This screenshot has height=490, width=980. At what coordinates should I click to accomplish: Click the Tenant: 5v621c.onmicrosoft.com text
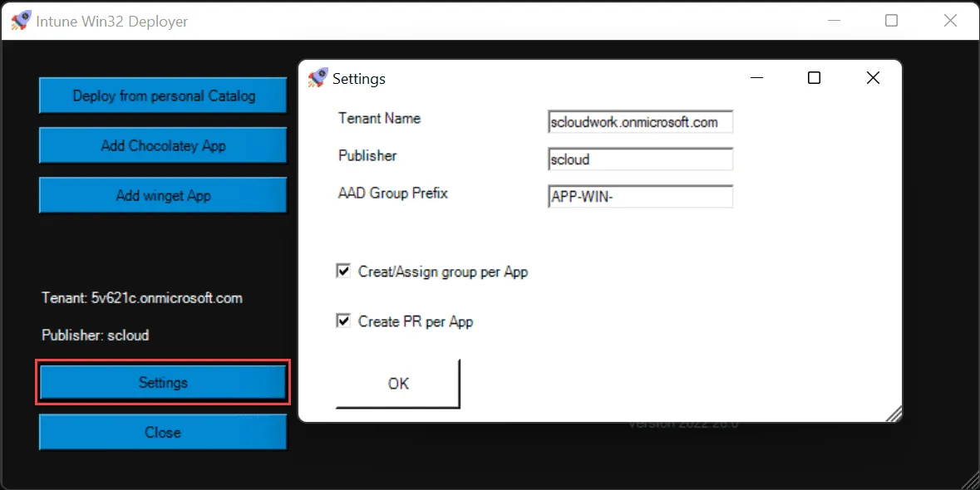pyautogui.click(x=142, y=298)
